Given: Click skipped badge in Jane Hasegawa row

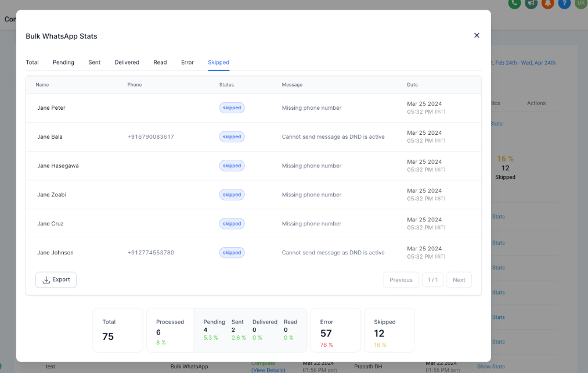Looking at the screenshot, I should (232, 166).
